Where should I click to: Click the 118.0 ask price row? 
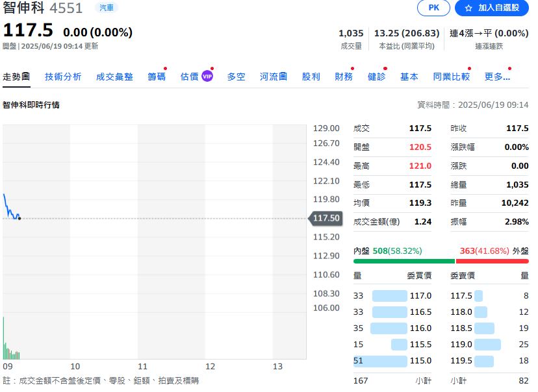point(489,312)
